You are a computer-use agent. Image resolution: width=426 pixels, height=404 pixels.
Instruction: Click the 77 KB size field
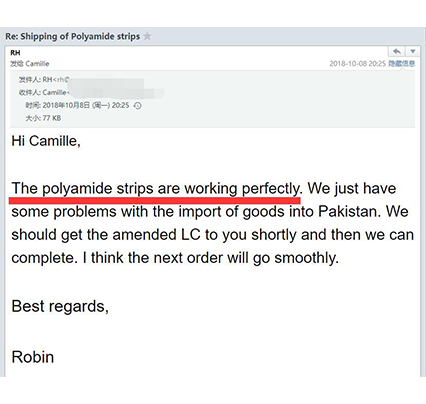43,118
